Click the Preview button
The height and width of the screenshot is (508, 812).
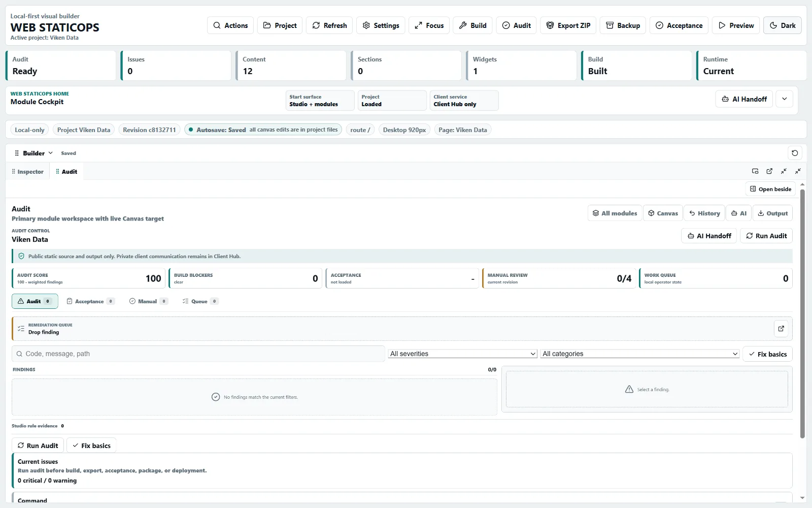[736, 25]
